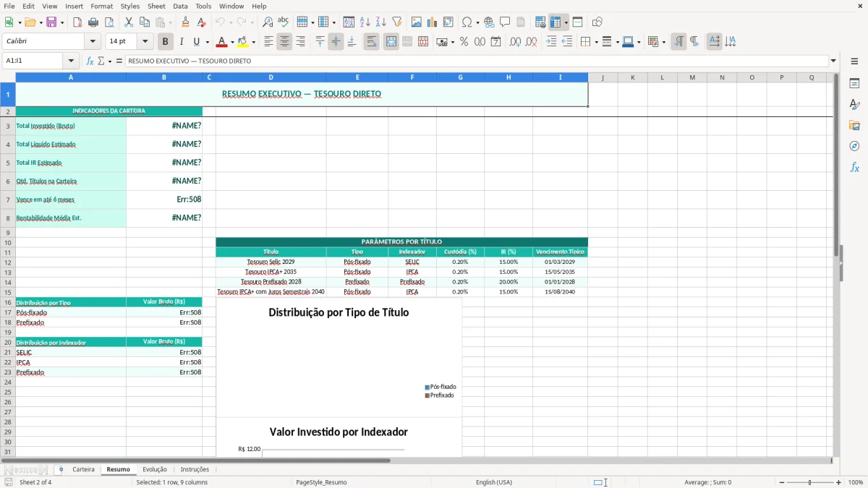Toggle Freeze Rows and Columns
The width and height of the screenshot is (868, 488).
pyautogui.click(x=556, y=22)
